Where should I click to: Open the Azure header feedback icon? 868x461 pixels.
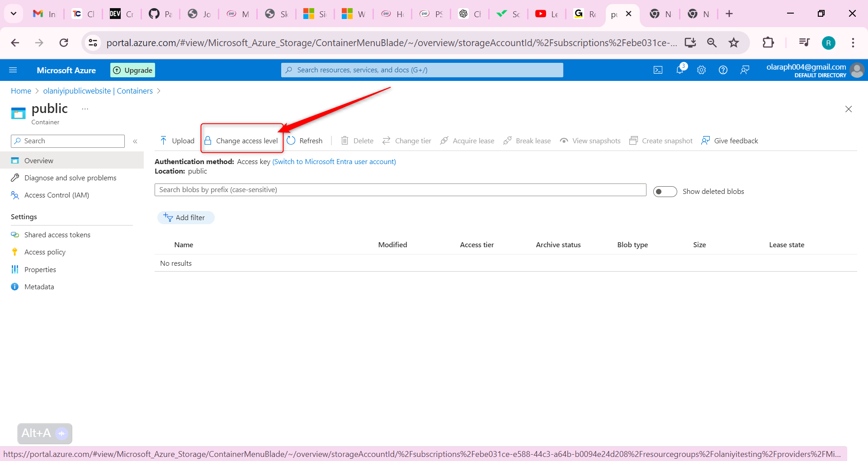pyautogui.click(x=745, y=70)
